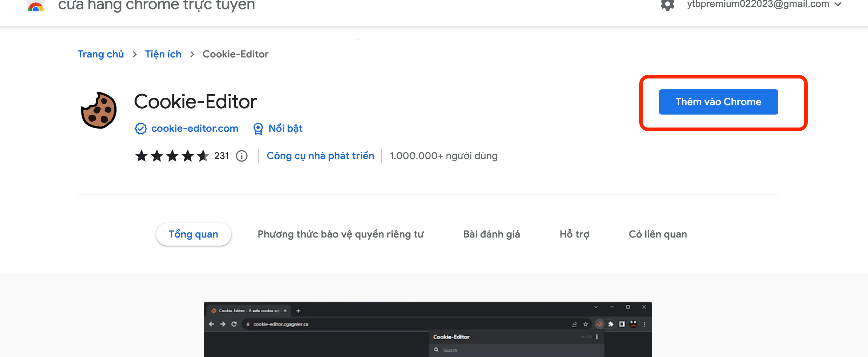This screenshot has width=868, height=357.
Task: Open the settings gear icon
Action: (x=667, y=5)
